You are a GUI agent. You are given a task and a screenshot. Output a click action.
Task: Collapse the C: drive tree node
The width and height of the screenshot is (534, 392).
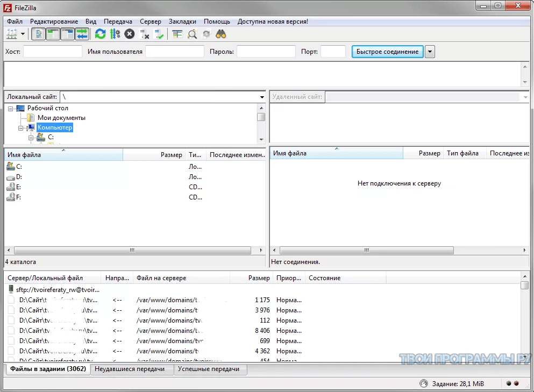[x=31, y=138]
